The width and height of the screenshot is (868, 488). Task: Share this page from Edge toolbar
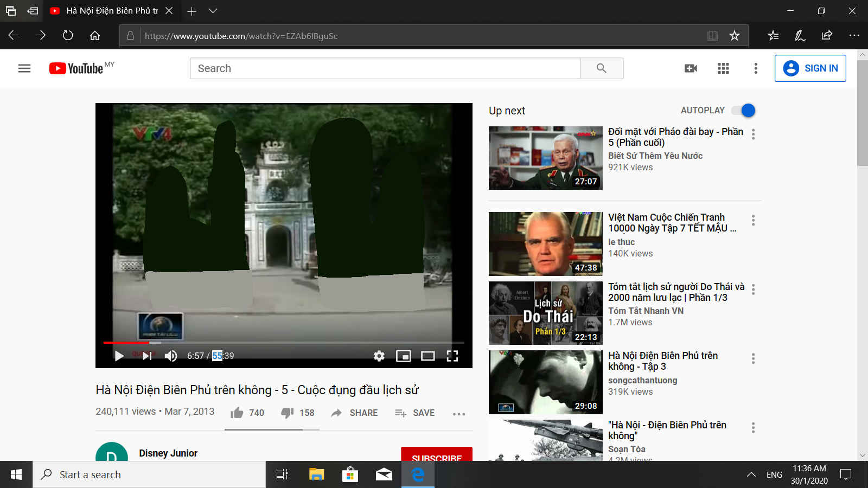pyautogui.click(x=827, y=35)
